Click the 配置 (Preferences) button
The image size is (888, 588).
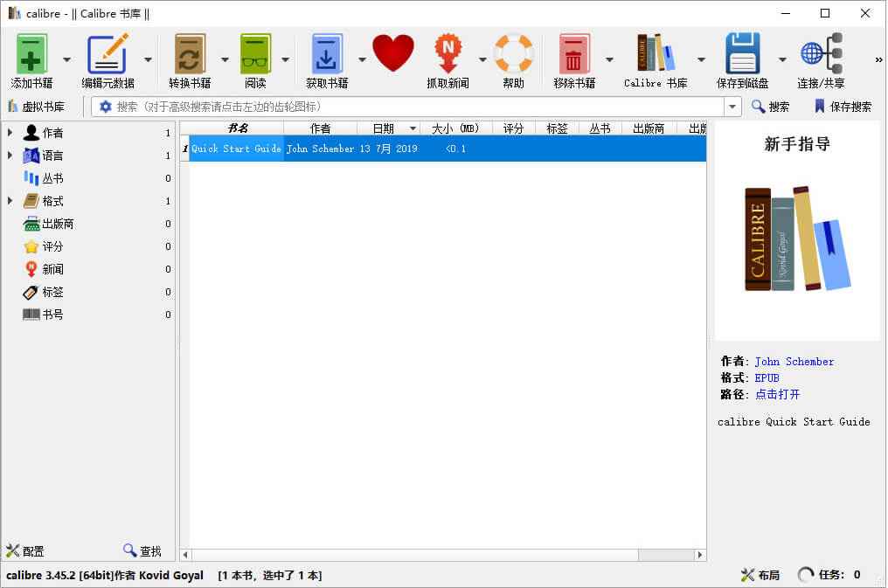tap(24, 551)
